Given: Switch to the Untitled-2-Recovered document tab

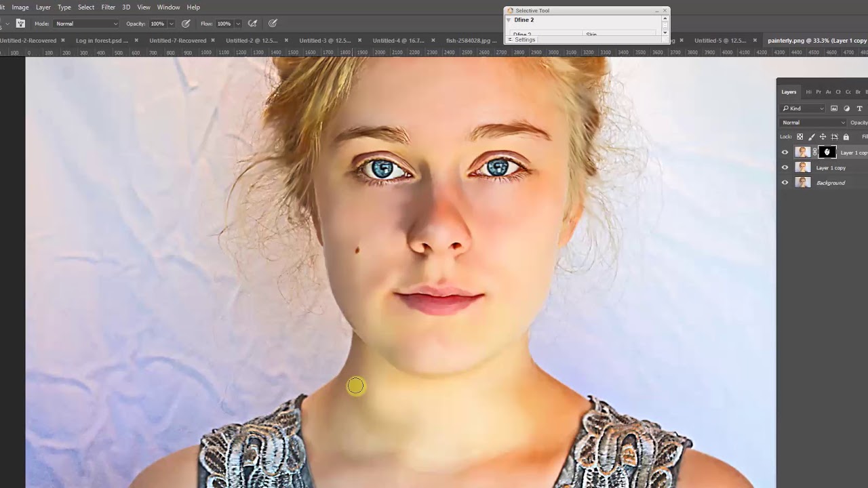Looking at the screenshot, I should click(x=28, y=41).
